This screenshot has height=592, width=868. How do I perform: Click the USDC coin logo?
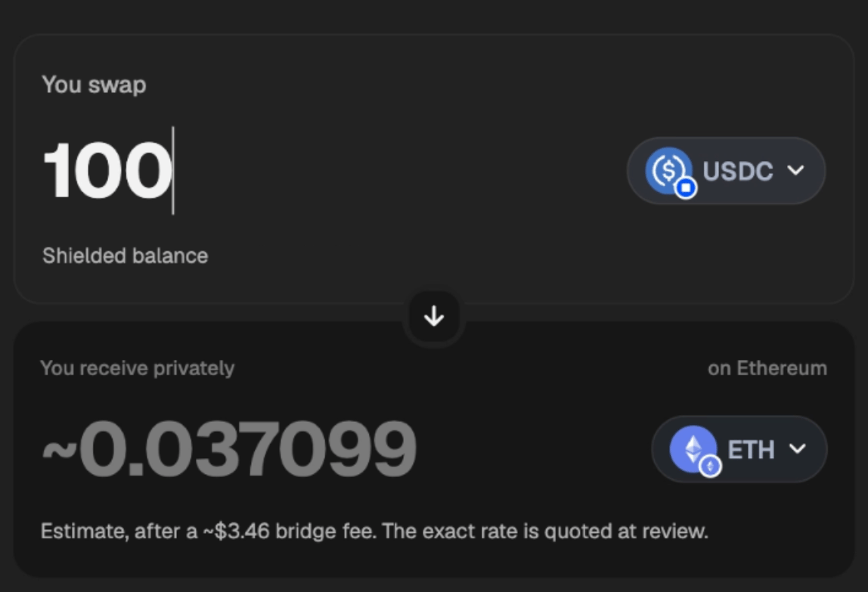pos(668,171)
